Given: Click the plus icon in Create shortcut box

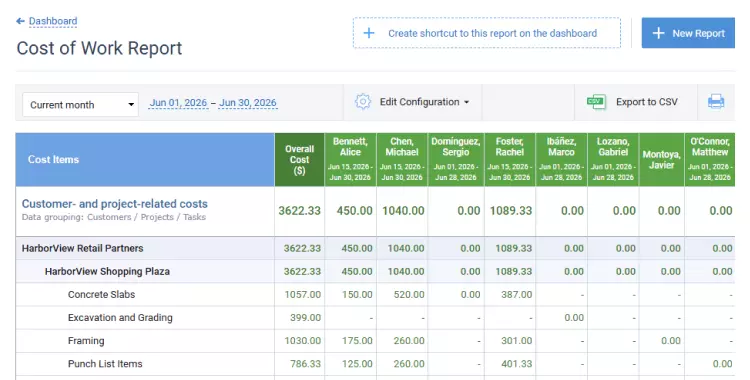Looking at the screenshot, I should click(368, 33).
